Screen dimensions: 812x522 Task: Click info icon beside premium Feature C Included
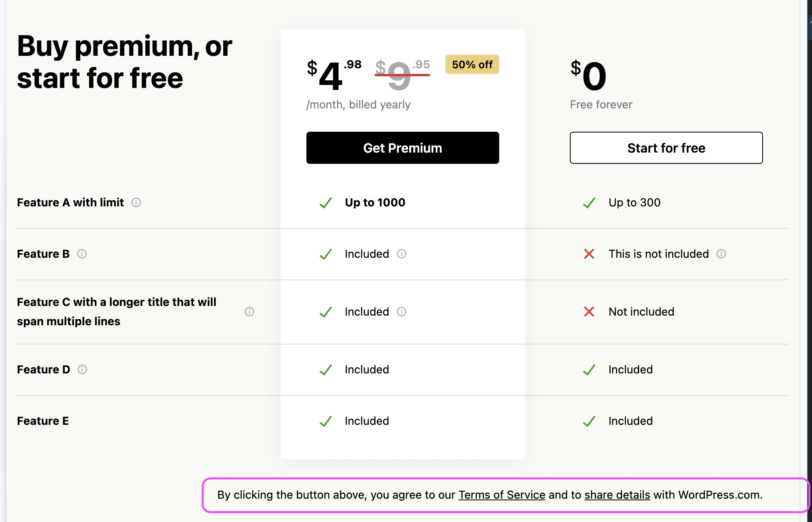point(402,312)
